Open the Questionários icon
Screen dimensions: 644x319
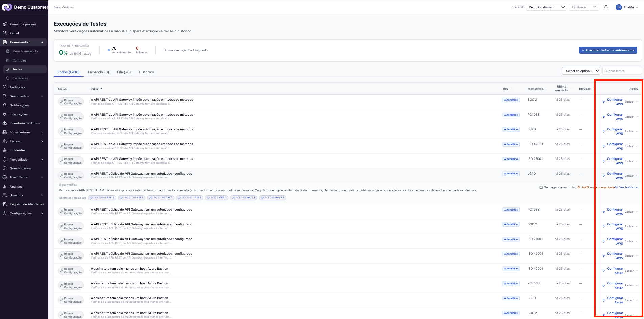pyautogui.click(x=5, y=168)
